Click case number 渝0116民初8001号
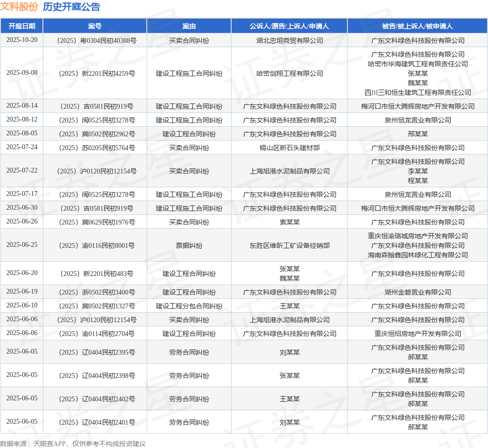Screen dimensions: 488x448 coord(97,245)
